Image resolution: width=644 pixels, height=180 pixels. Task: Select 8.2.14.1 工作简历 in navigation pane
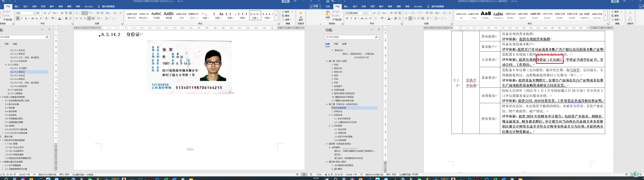[19, 68]
